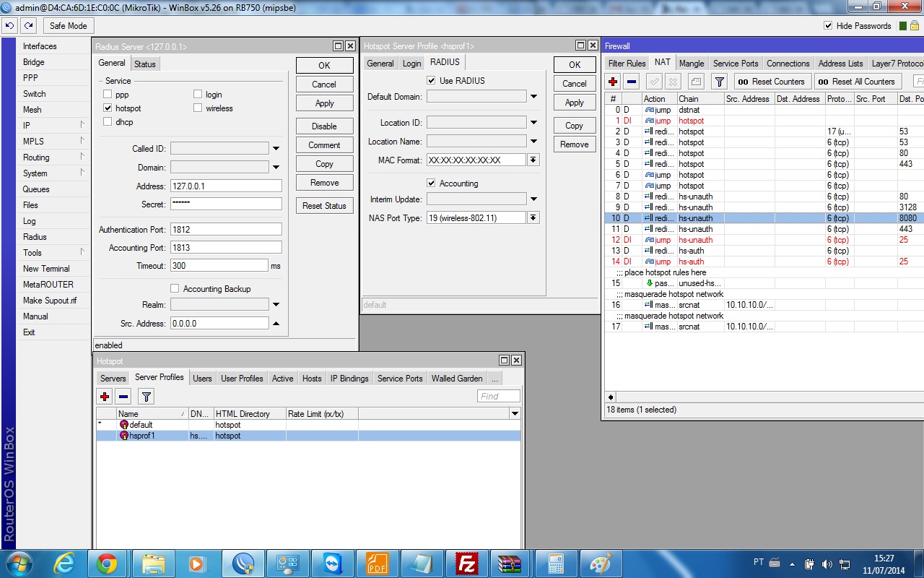Click the red plus add button in Firewall toolbar
This screenshot has width=924, height=578.
[613, 82]
